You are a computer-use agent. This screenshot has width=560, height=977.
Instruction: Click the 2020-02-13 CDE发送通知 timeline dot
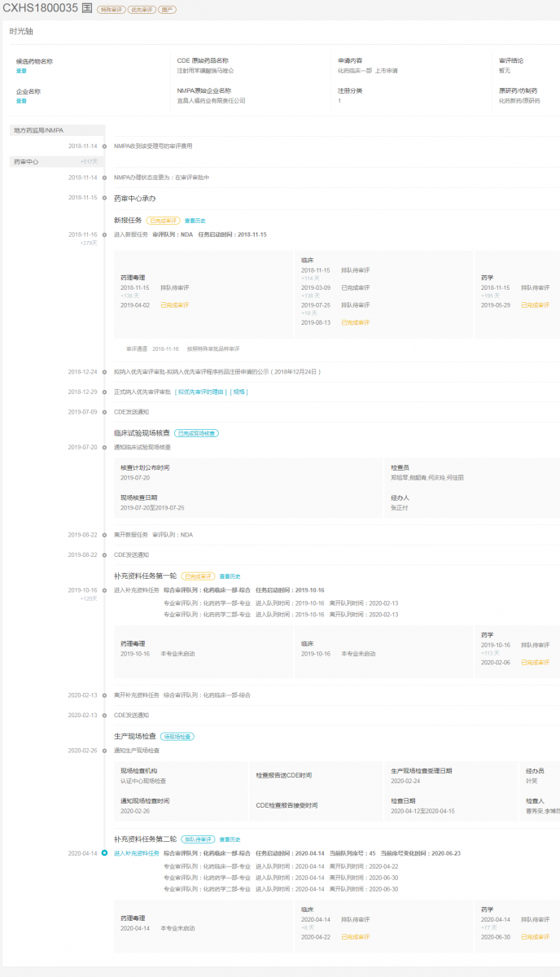tap(104, 716)
